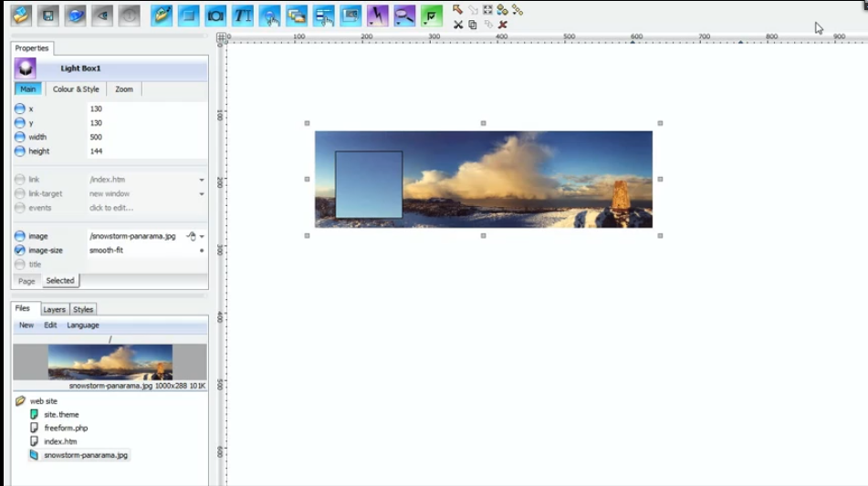Screen dimensions: 868x486
Task: Click the grouped spheres icon
Action: click(503, 10)
